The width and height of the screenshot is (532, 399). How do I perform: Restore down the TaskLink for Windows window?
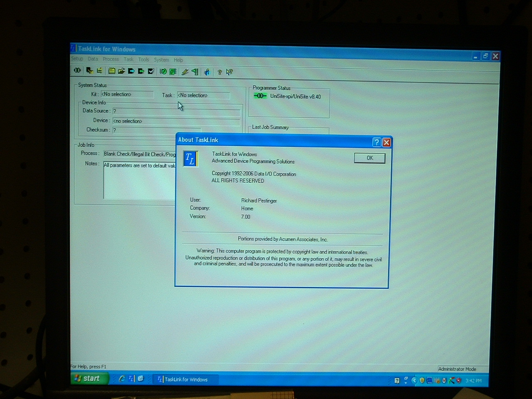pyautogui.click(x=485, y=56)
